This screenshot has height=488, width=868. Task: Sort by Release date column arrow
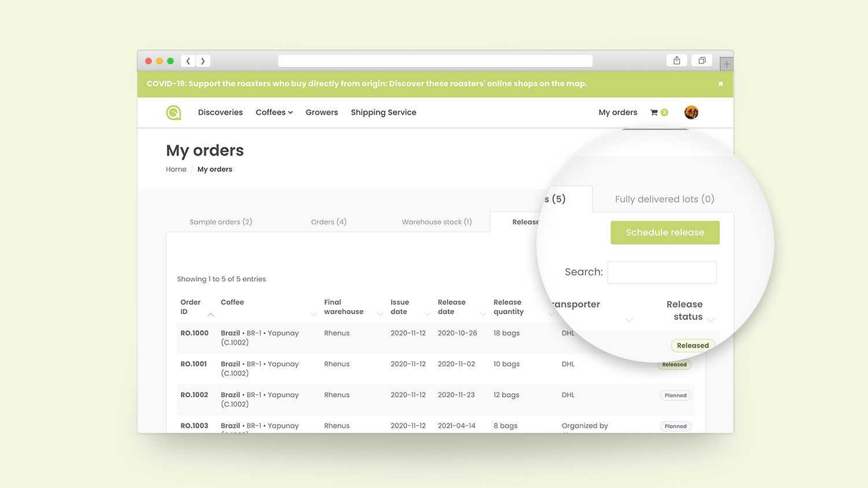pos(483,315)
